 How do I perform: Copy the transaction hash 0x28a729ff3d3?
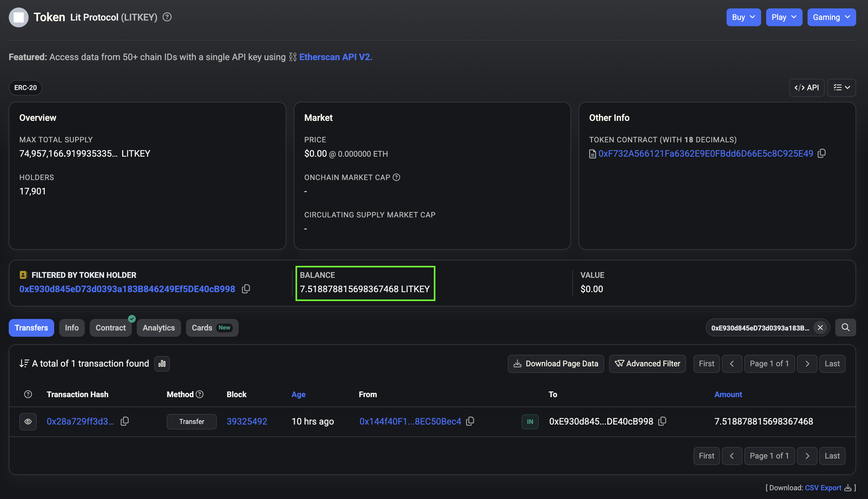pyautogui.click(x=125, y=421)
